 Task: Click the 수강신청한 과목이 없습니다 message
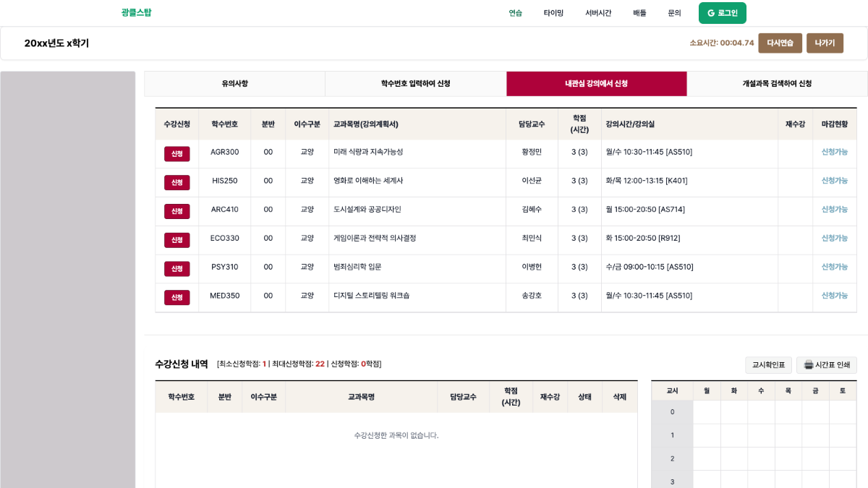click(x=396, y=435)
